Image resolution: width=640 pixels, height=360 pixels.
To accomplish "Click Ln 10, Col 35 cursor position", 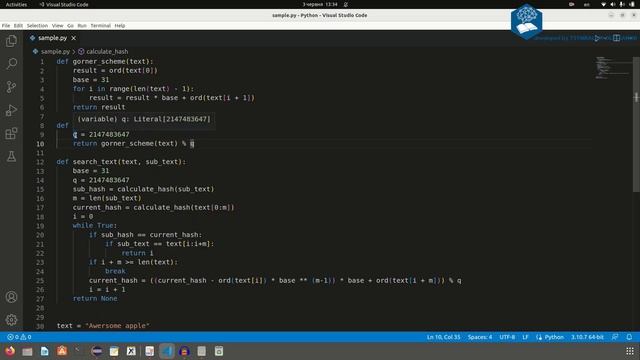I will [x=443, y=337].
